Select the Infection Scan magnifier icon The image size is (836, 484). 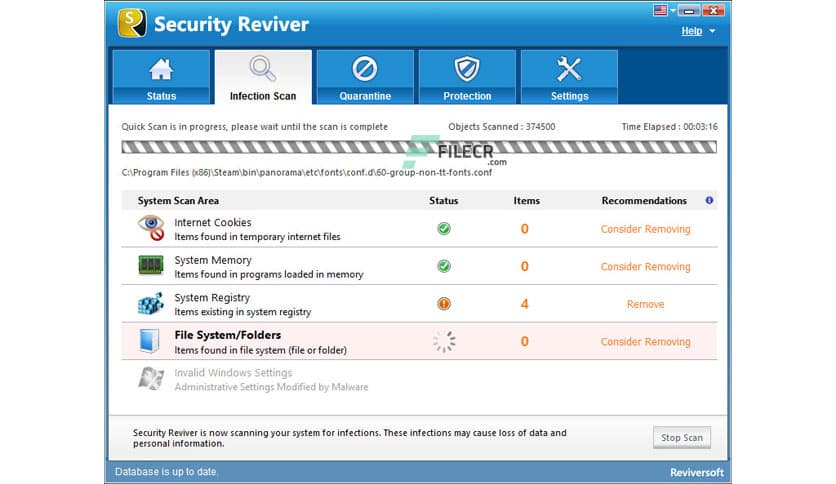tap(262, 68)
